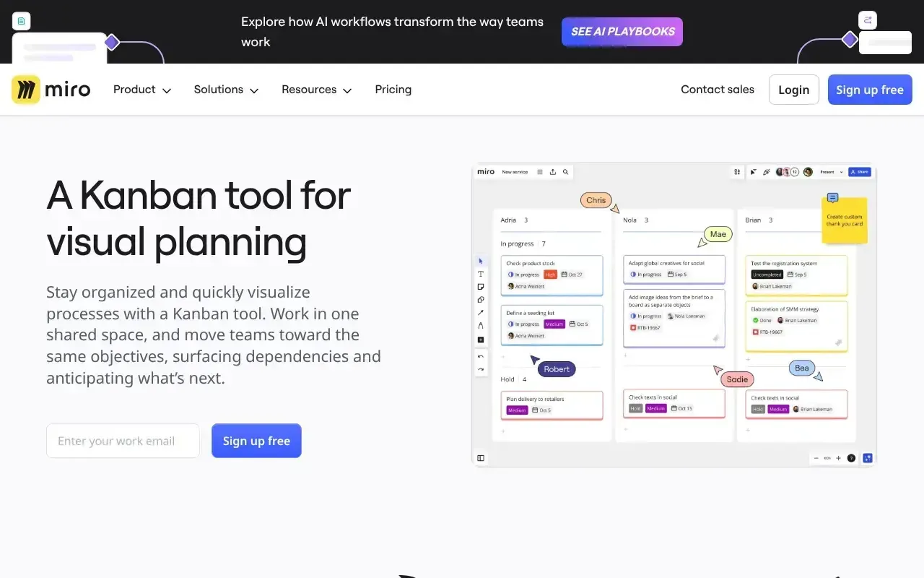Click the zoom in plus control
924x578 pixels.
click(x=838, y=458)
